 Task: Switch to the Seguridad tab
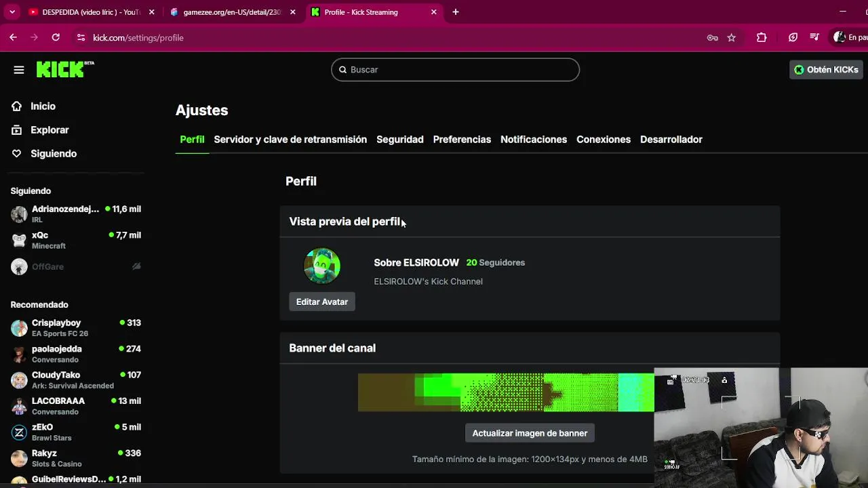coord(400,140)
